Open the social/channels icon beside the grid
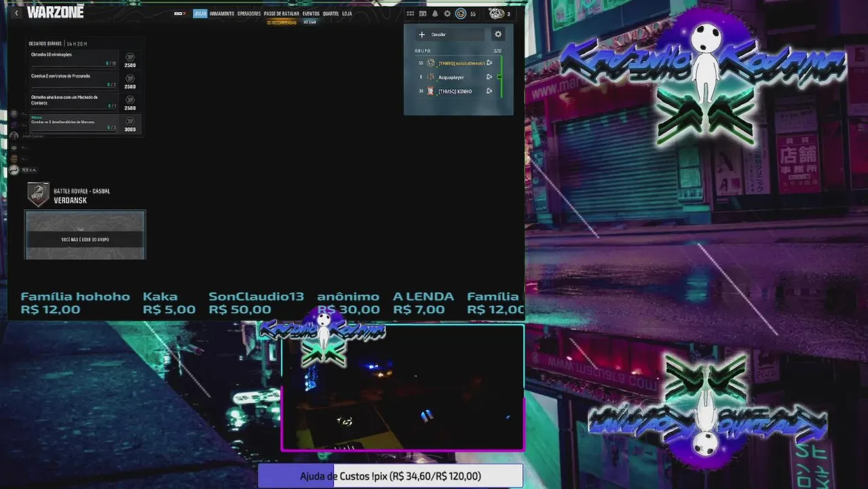868x489 pixels. pos(423,14)
